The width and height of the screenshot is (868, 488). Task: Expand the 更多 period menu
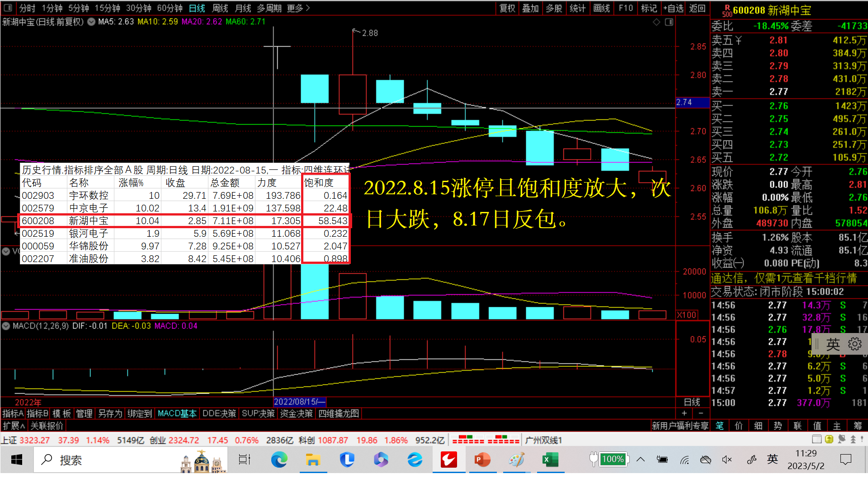click(x=298, y=8)
